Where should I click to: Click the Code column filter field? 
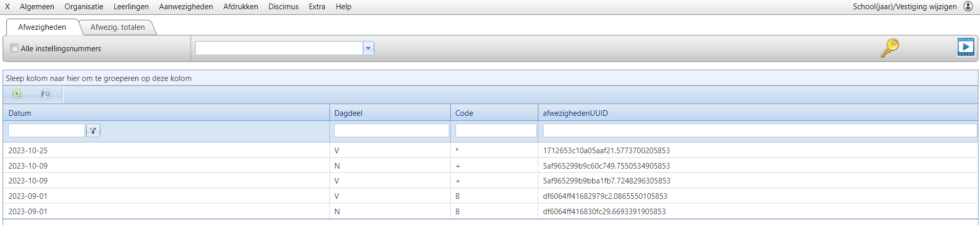tap(495, 131)
